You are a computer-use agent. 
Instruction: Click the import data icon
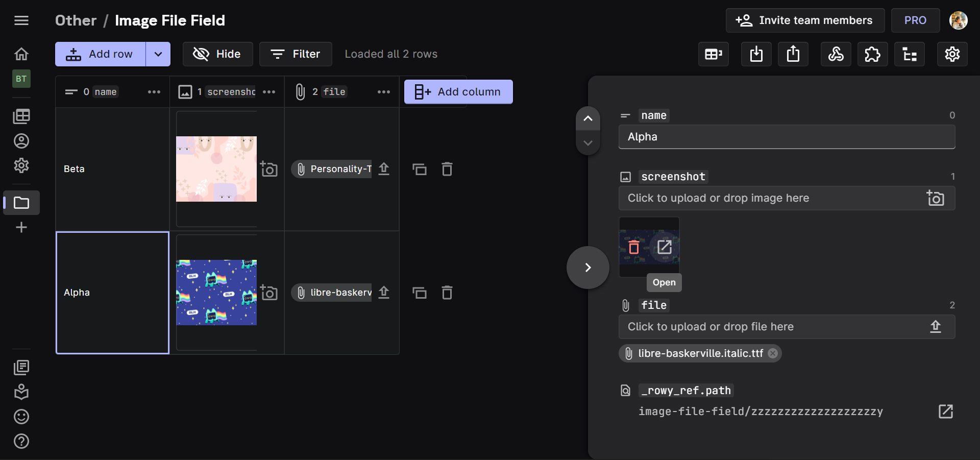(756, 54)
